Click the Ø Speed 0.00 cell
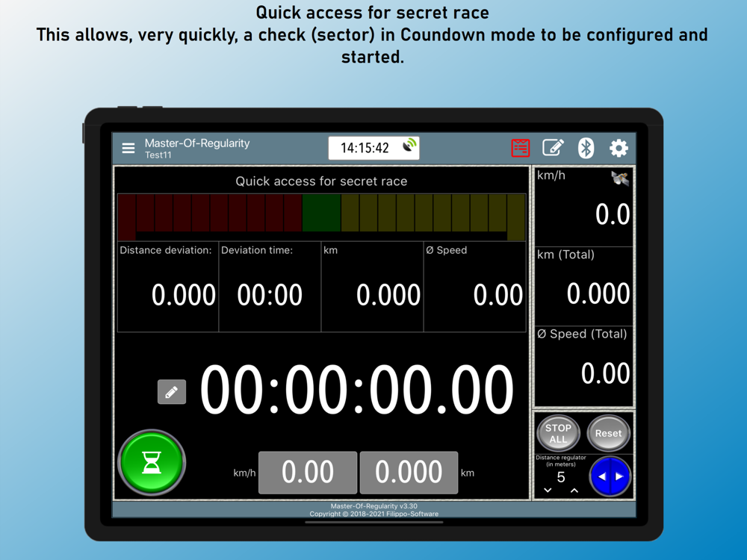Image resolution: width=747 pixels, height=560 pixels. click(474, 287)
